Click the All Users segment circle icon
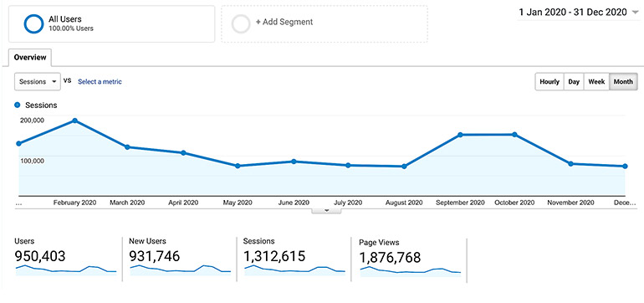Screen dimensions: 644x303 coord(33,23)
